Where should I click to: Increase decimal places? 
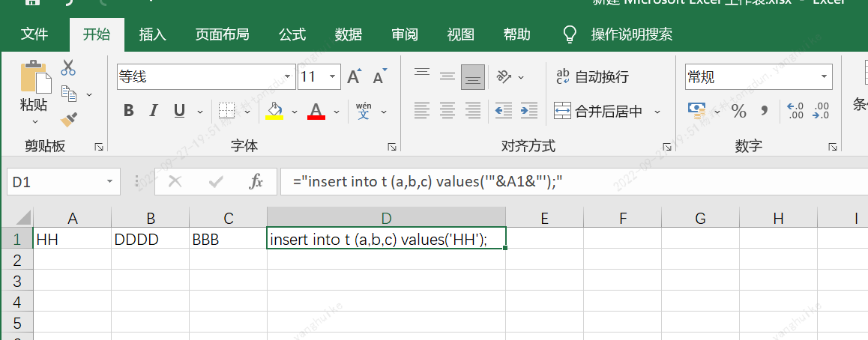795,111
